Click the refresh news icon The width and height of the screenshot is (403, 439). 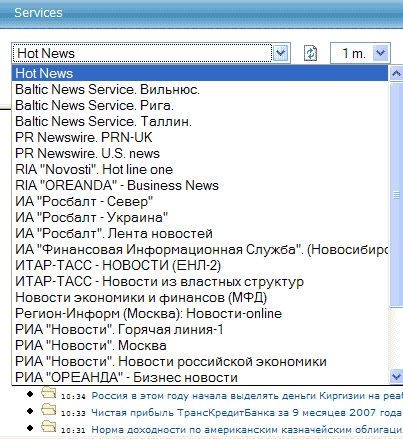310,53
